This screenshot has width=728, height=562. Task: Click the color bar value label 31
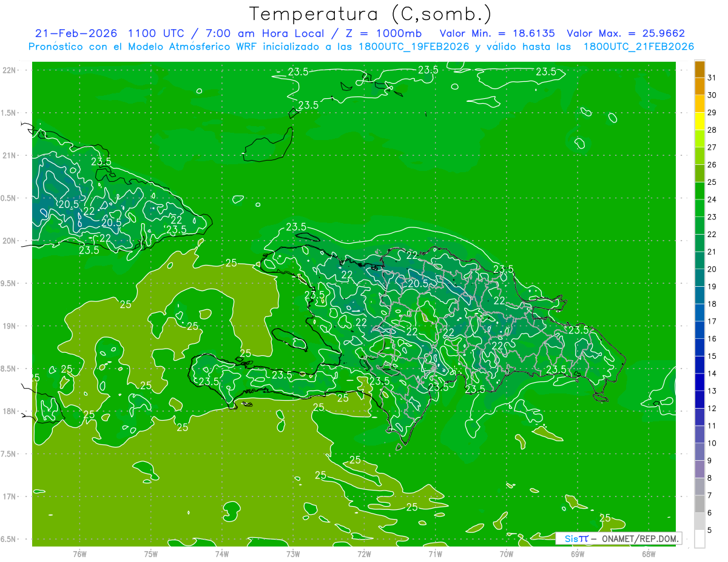coord(712,78)
